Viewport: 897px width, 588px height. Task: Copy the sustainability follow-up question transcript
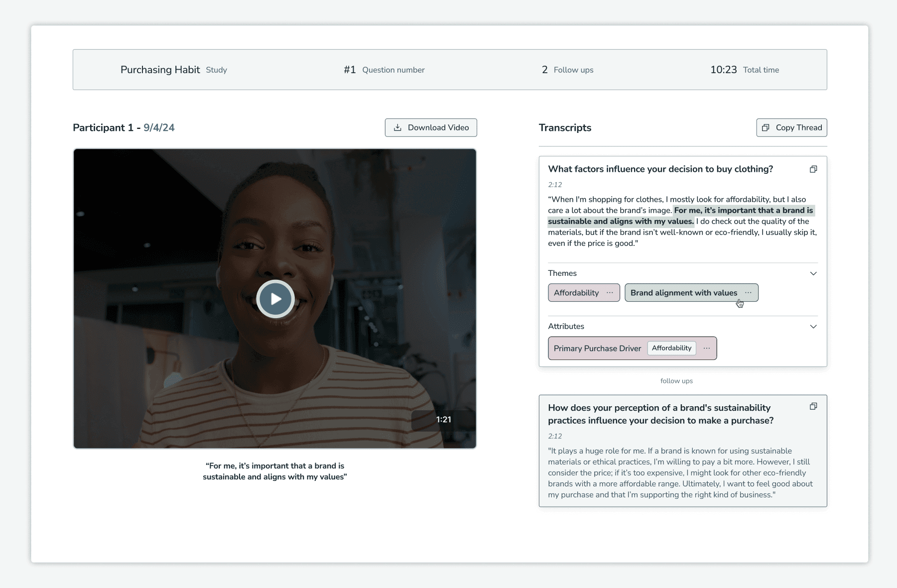[813, 406]
